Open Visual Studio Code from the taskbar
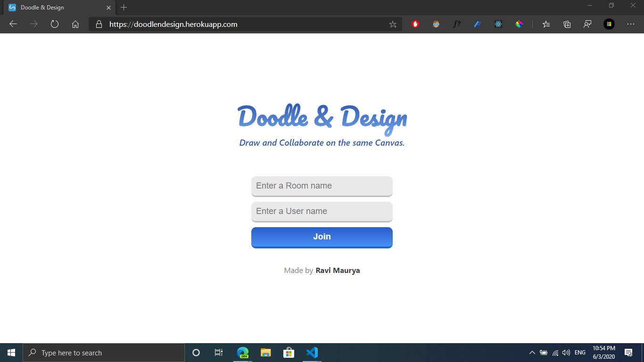The height and width of the screenshot is (362, 644). [x=312, y=353]
